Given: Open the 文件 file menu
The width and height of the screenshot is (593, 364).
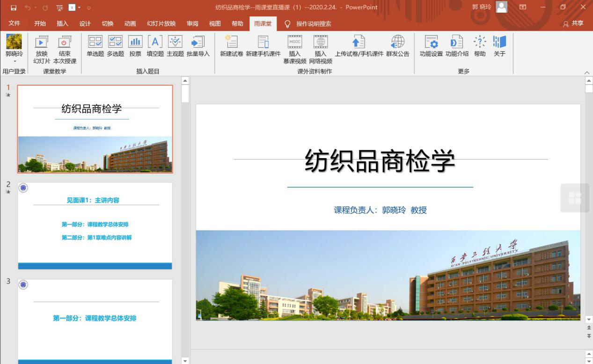Looking at the screenshot, I should click(14, 23).
